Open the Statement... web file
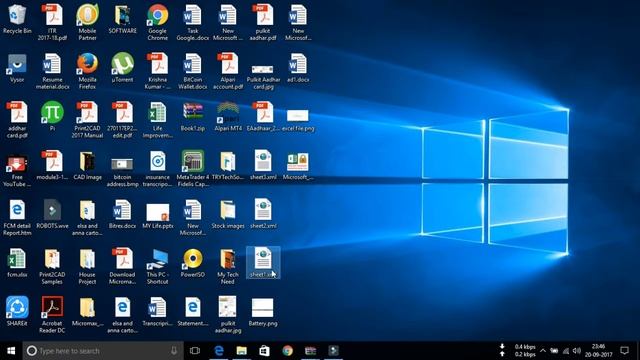 click(193, 311)
